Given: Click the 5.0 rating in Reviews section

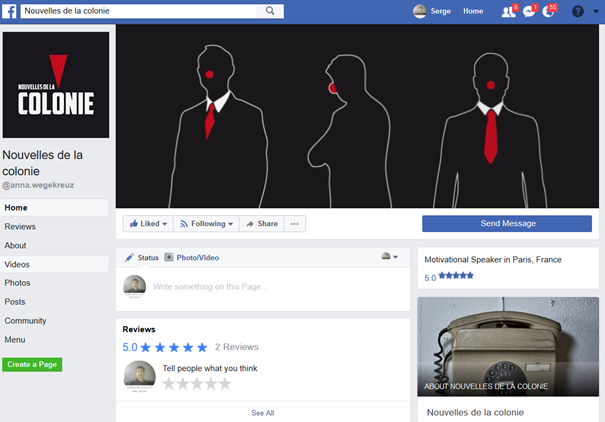Looking at the screenshot, I should click(x=130, y=347).
